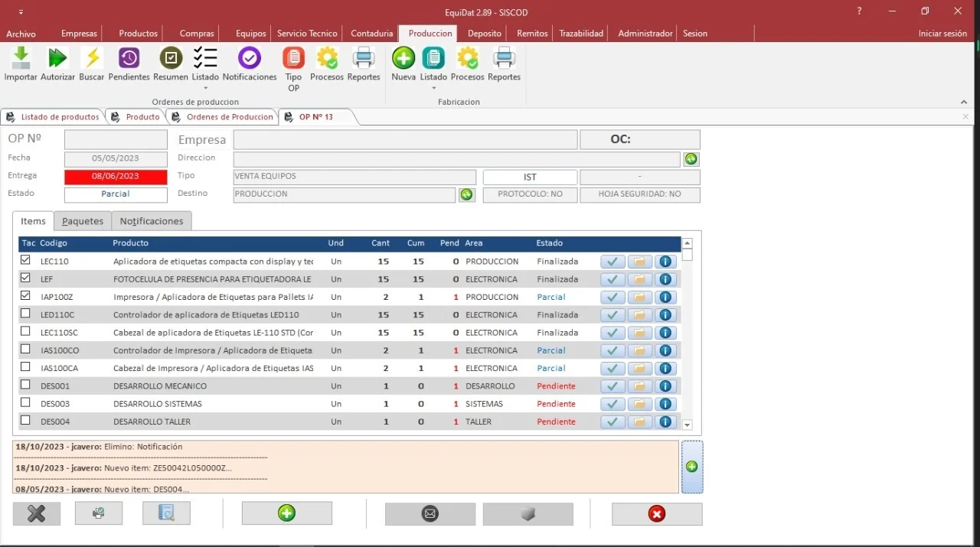This screenshot has height=547, width=980.
Task: Click the red cancel button at bottom right
Action: 656,514
